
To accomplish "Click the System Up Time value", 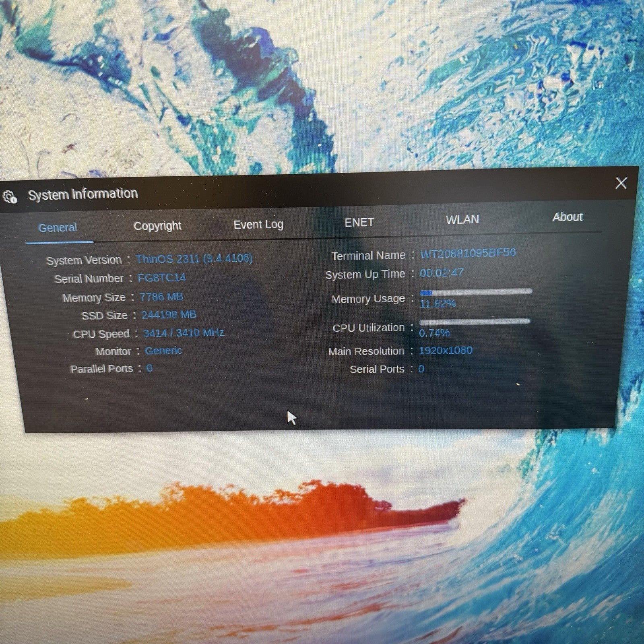I will coord(442,273).
